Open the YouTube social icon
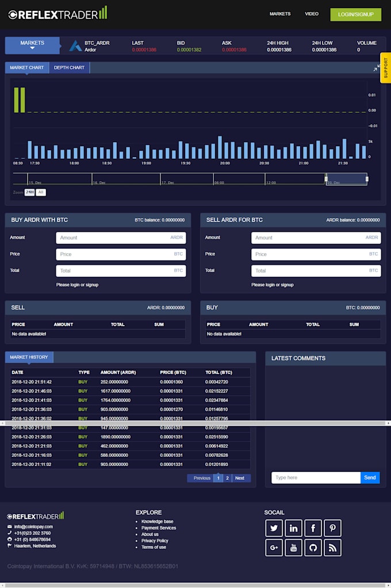Screen dimensions: 391x588 tap(293, 548)
